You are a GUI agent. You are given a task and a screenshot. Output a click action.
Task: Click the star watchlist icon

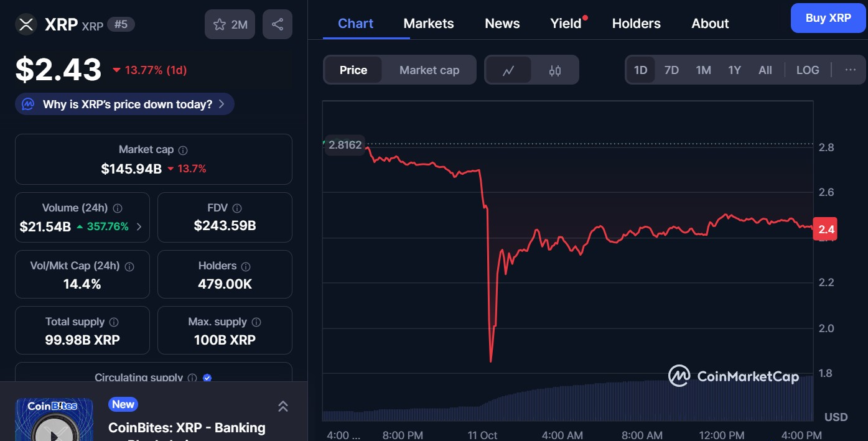[220, 24]
